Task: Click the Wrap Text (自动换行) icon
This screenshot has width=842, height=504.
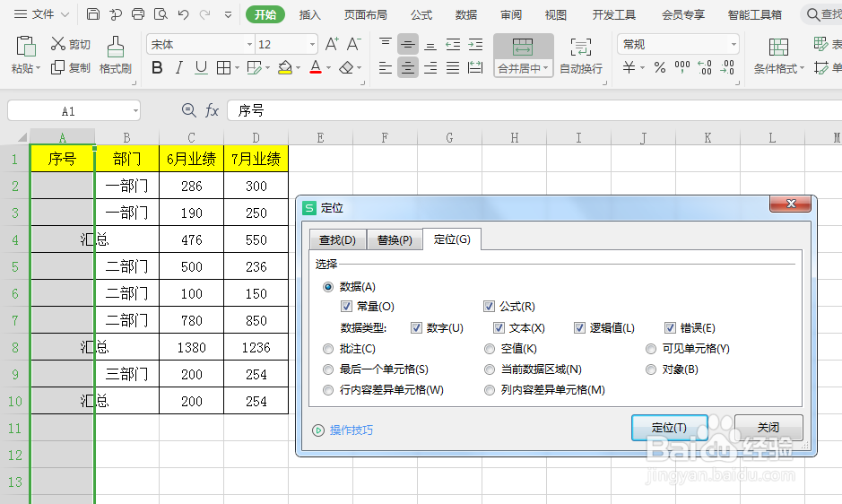Action: (580, 48)
